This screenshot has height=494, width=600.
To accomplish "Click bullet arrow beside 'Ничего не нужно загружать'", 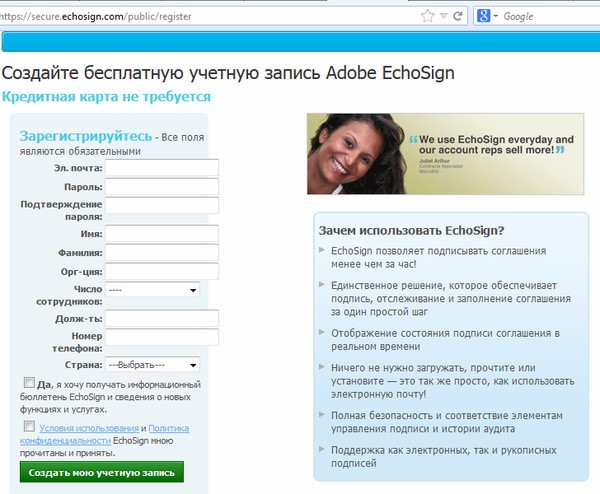I will coord(322,367).
